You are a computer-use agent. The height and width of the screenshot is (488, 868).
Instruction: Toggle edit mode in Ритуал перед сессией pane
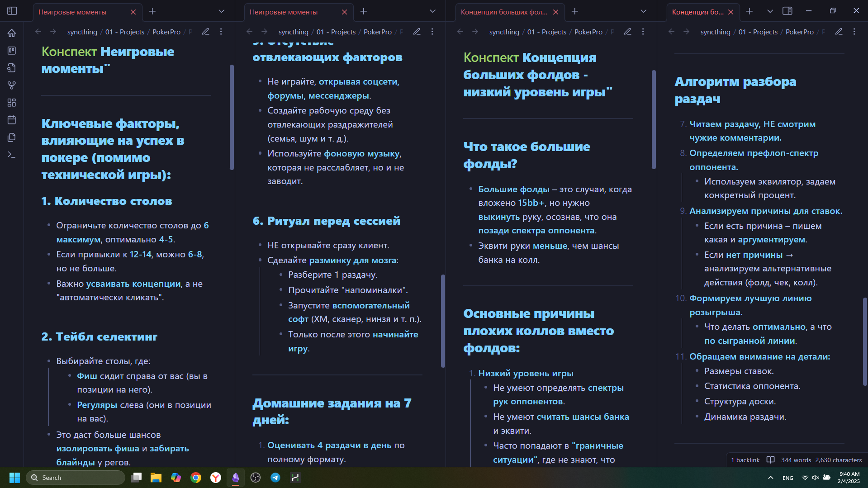click(417, 32)
